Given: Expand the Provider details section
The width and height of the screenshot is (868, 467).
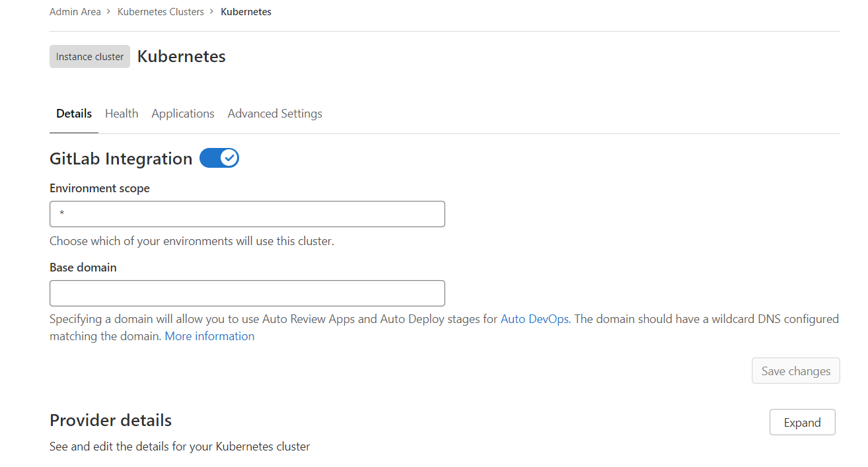Looking at the screenshot, I should [802, 423].
